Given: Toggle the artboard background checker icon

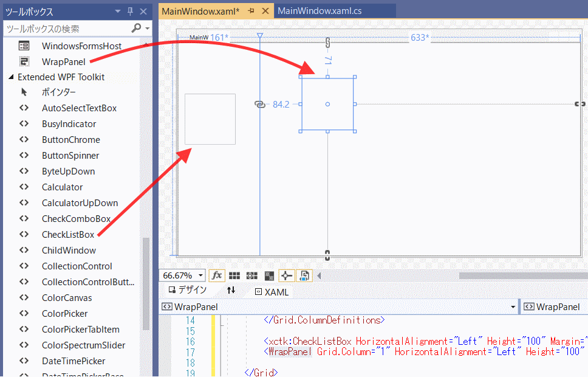Looking at the screenshot, I should click(x=269, y=276).
